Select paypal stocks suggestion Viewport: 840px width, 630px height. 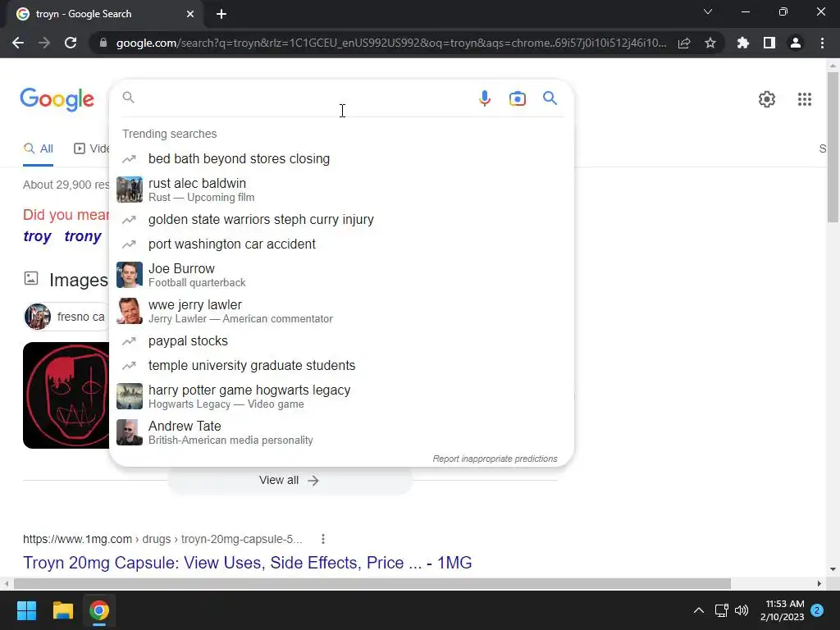pos(341,340)
